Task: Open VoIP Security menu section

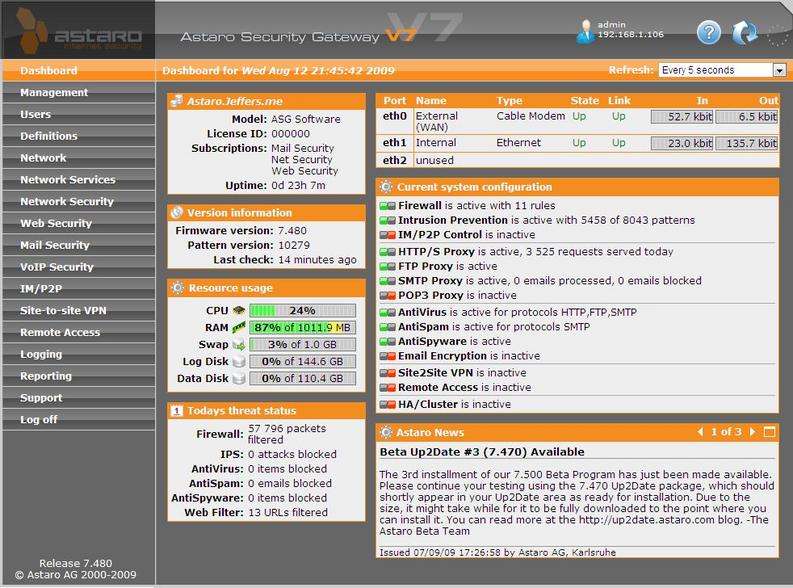Action: click(x=78, y=266)
